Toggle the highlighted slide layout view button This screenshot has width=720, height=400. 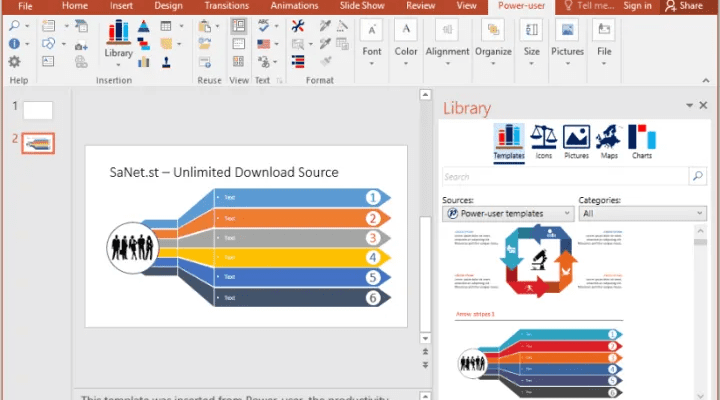[239, 26]
